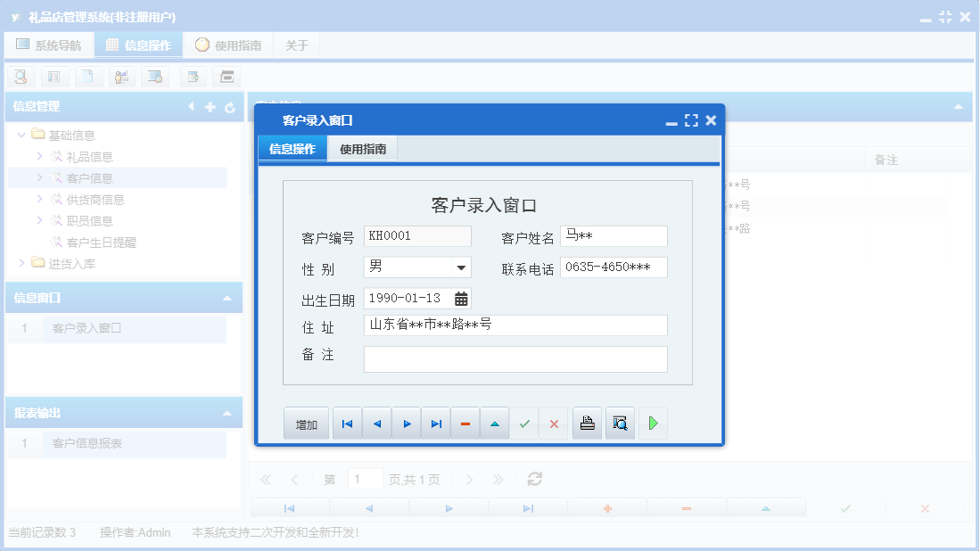Collapse the 信息窗口 panel
The height and width of the screenshot is (551, 980).
click(231, 298)
